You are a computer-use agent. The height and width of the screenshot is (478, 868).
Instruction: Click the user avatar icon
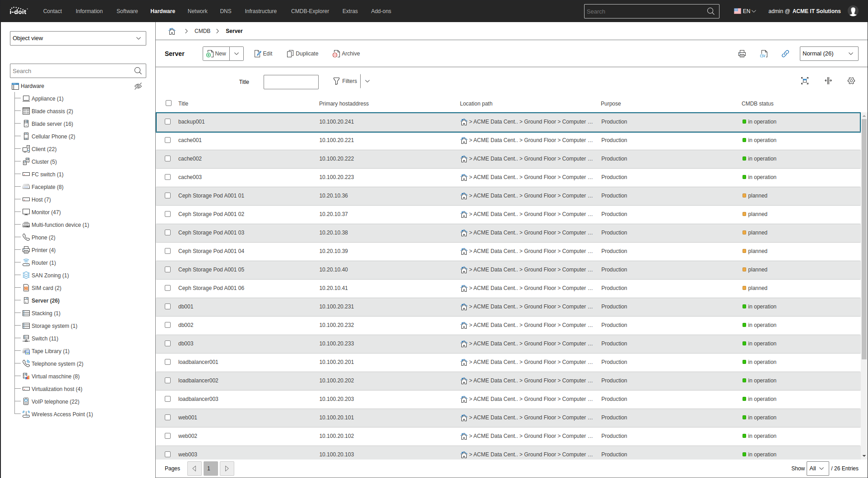click(x=853, y=11)
